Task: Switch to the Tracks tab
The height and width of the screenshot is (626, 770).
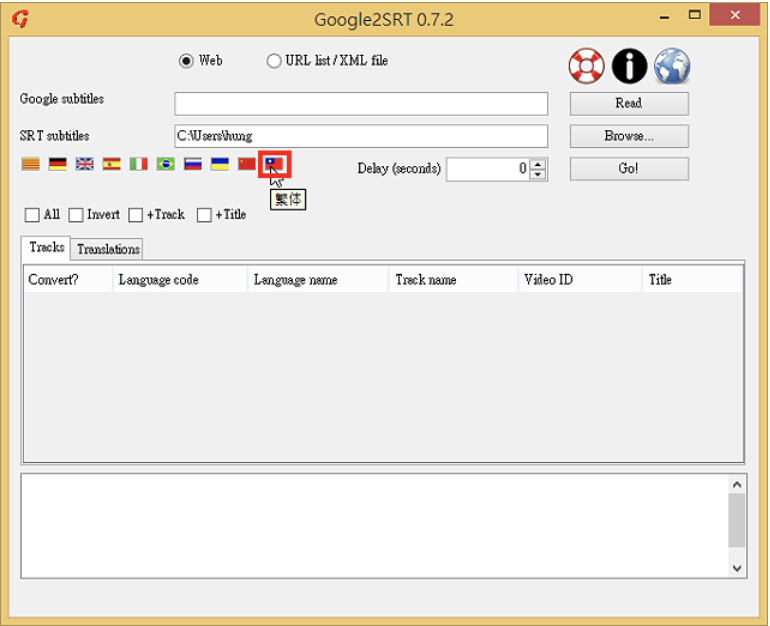Action: pyautogui.click(x=47, y=247)
